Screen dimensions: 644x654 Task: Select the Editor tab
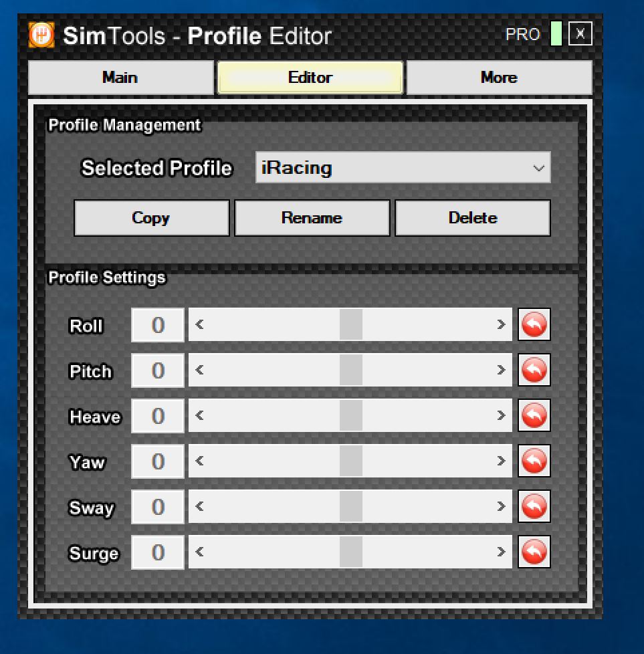[310, 78]
